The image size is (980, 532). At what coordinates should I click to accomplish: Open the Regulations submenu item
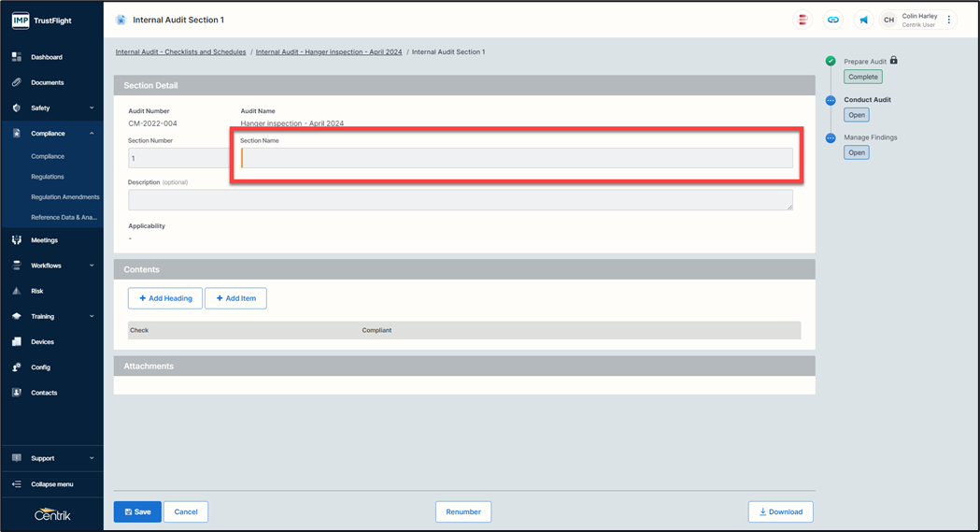(x=48, y=177)
